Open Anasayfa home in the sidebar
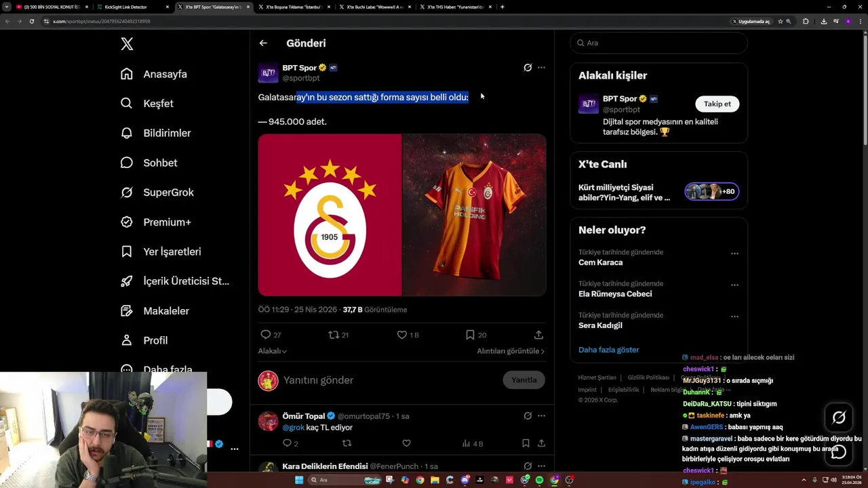Viewport: 868px width, 488px height. 153,74
